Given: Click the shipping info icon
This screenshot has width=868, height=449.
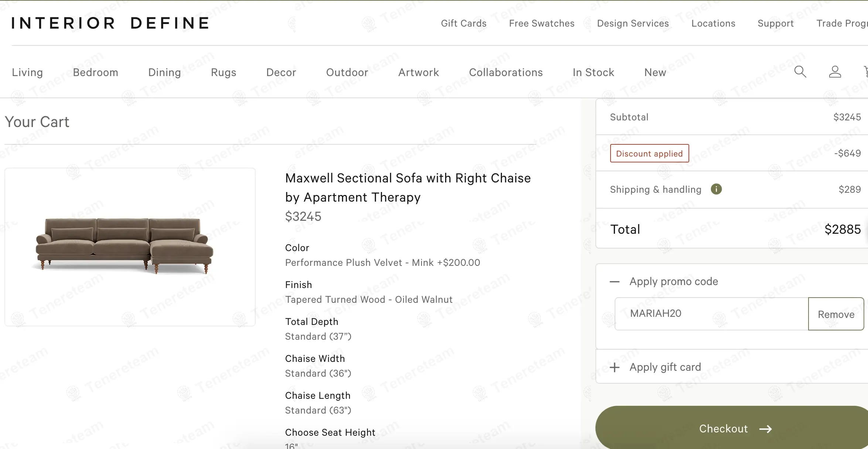Looking at the screenshot, I should 716,189.
